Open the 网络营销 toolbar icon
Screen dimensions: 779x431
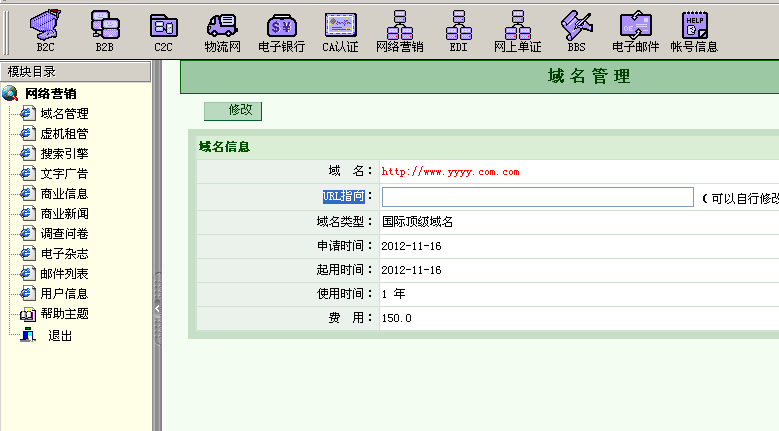(399, 25)
